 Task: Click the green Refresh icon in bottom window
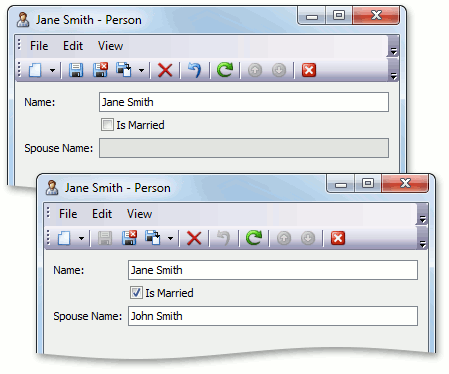[x=254, y=238]
